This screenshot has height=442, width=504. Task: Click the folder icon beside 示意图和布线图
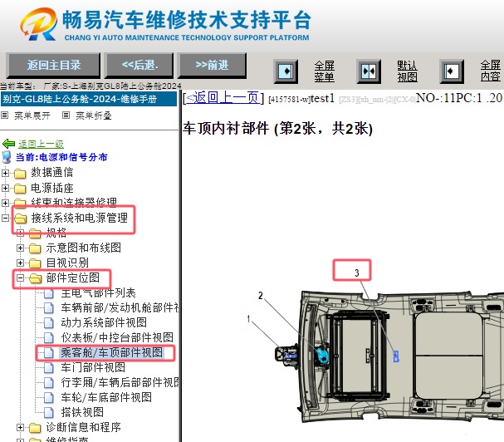[35, 248]
